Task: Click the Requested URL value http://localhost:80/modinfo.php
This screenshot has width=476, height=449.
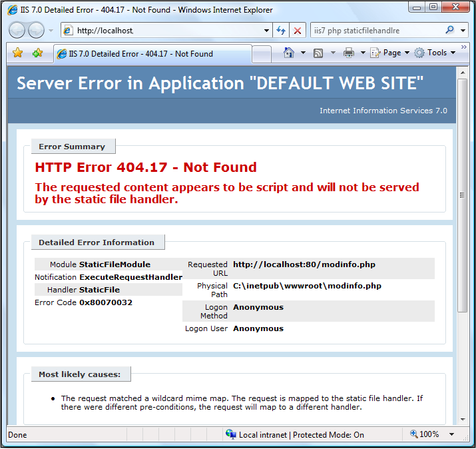Action: 304,264
